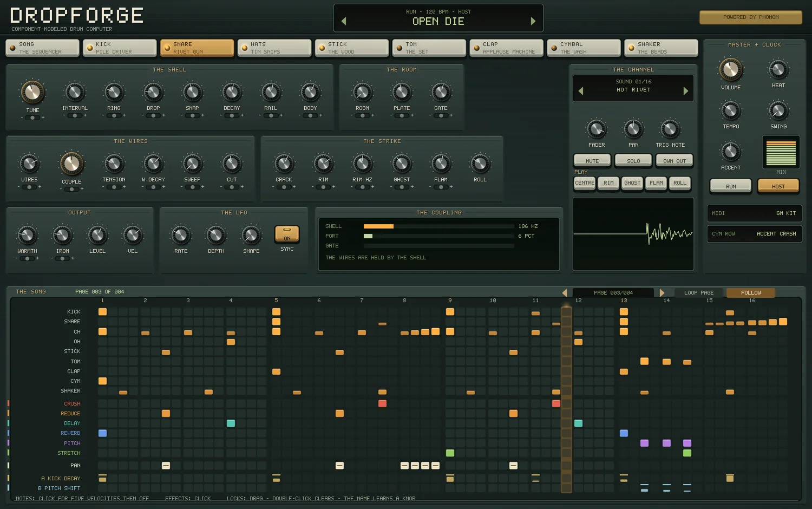Open the MIDI GM KIT selector
This screenshot has height=509, width=812.
point(754,213)
